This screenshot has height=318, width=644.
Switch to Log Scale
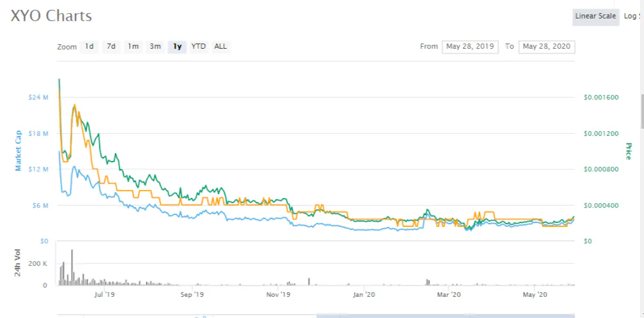631,16
